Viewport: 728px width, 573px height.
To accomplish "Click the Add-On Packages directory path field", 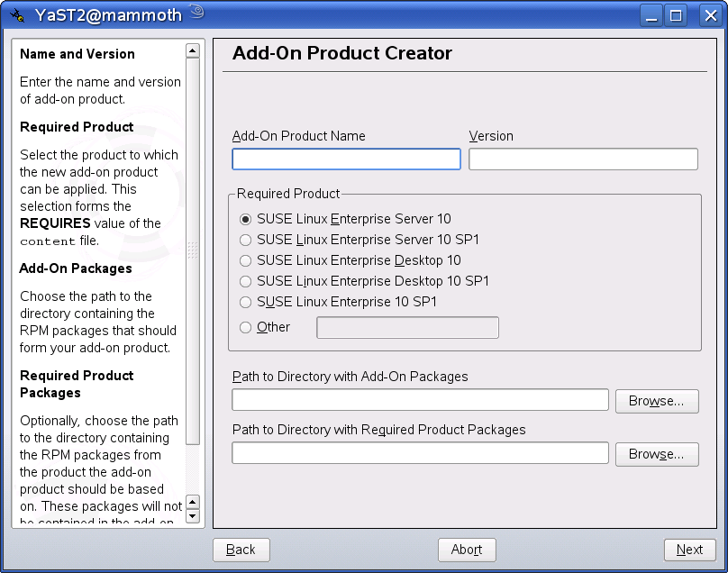I will coord(420,400).
